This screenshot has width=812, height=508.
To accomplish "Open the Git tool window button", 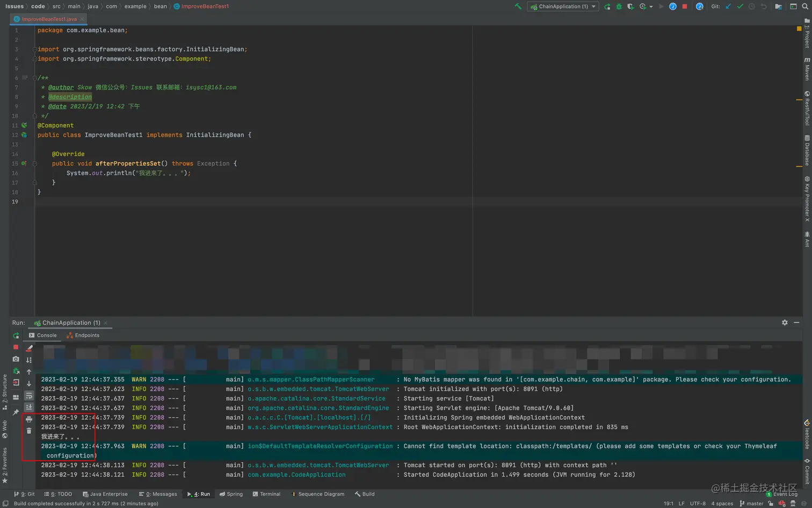I will click(24, 494).
